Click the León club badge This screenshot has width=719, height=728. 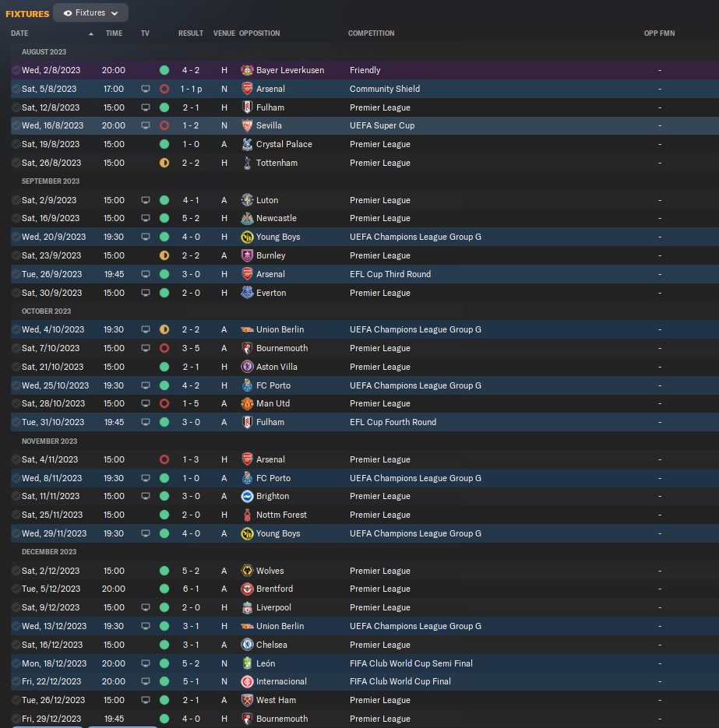(247, 663)
